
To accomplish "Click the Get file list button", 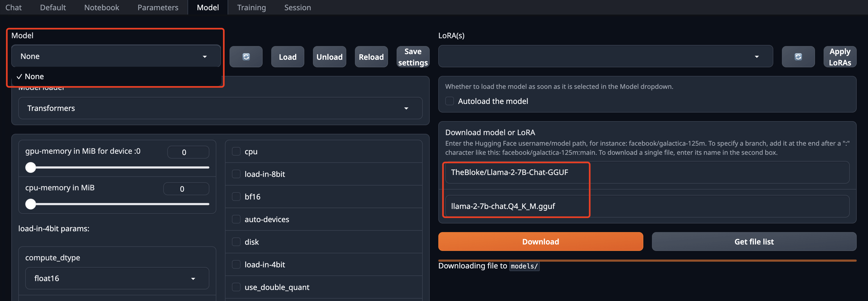I will pyautogui.click(x=754, y=242).
